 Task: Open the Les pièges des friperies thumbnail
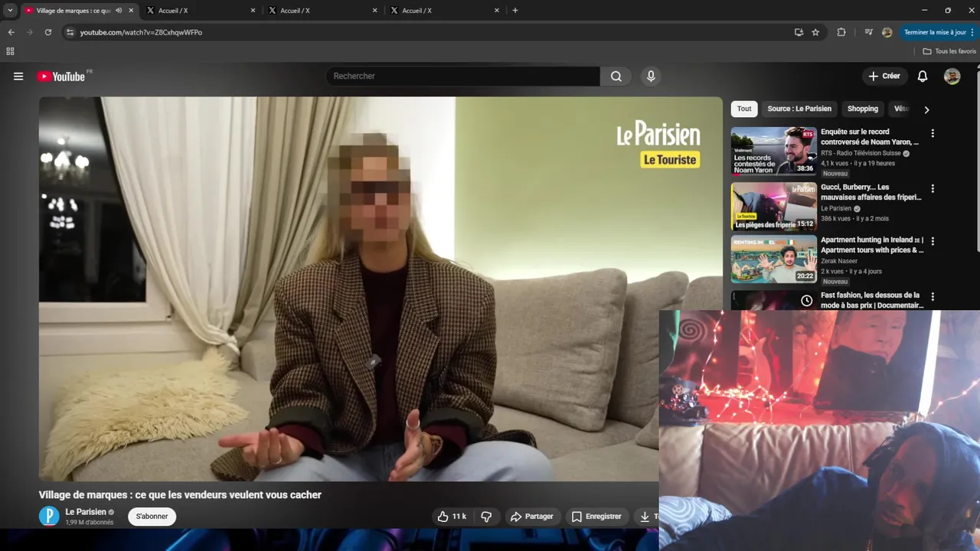click(773, 207)
